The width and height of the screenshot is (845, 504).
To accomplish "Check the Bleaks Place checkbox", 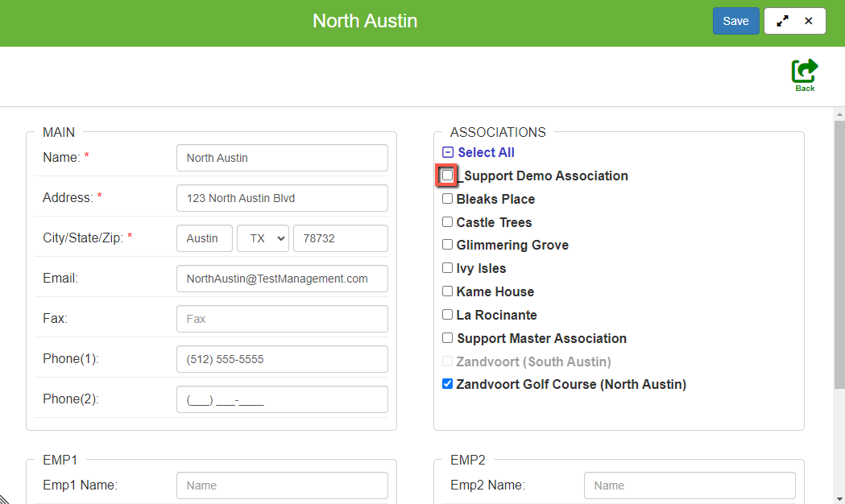I will (447, 199).
